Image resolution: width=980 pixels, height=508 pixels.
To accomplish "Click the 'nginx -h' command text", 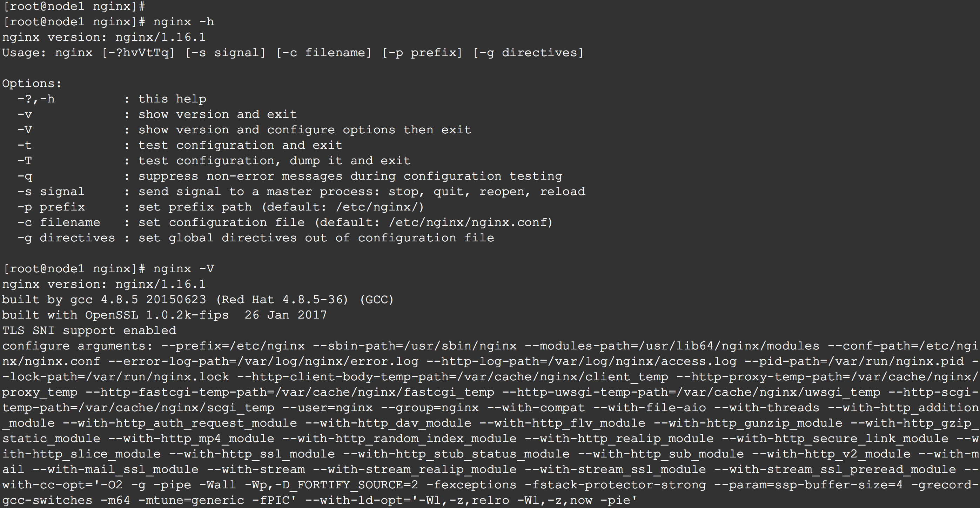I will pos(183,22).
